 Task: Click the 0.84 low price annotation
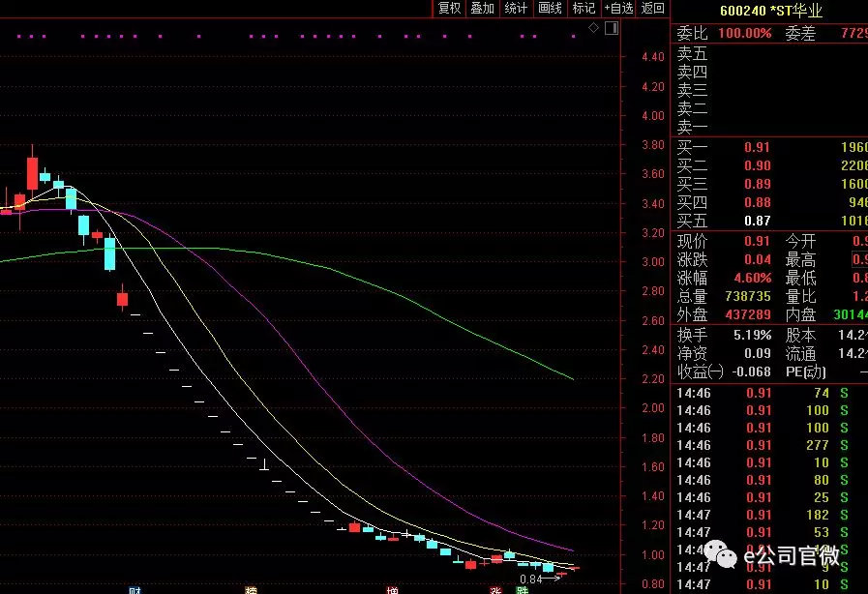[530, 579]
